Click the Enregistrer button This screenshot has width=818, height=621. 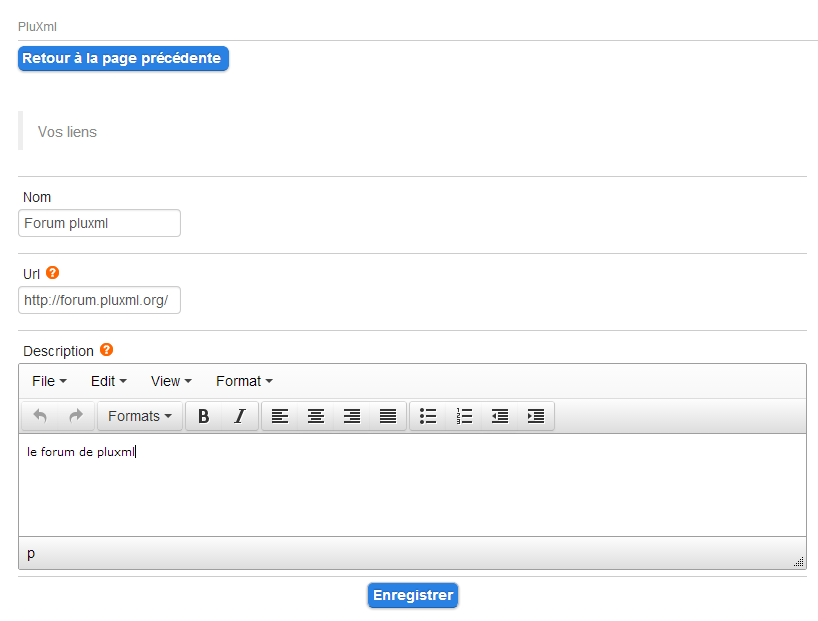click(x=413, y=595)
